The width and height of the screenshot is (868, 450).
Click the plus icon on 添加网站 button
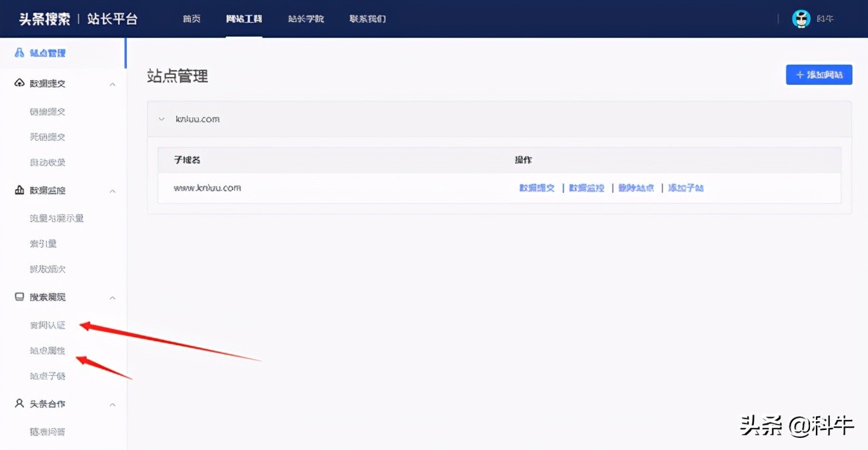point(799,74)
